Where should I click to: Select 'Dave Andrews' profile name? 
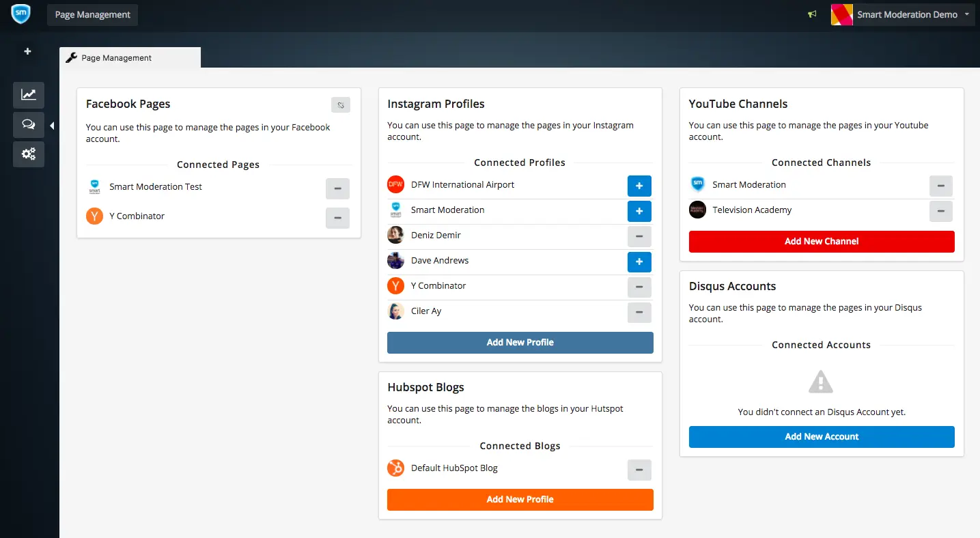pos(440,260)
